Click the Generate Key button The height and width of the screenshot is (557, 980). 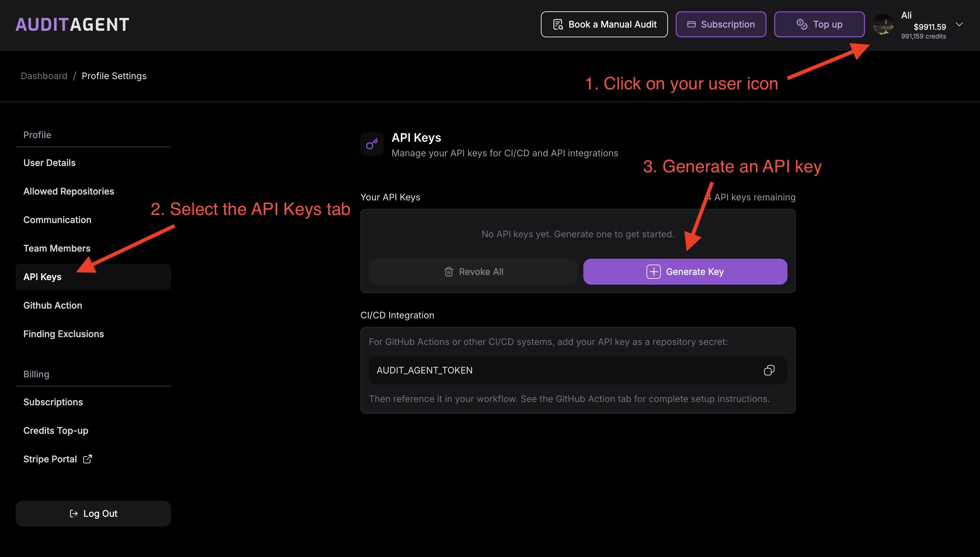click(x=684, y=272)
